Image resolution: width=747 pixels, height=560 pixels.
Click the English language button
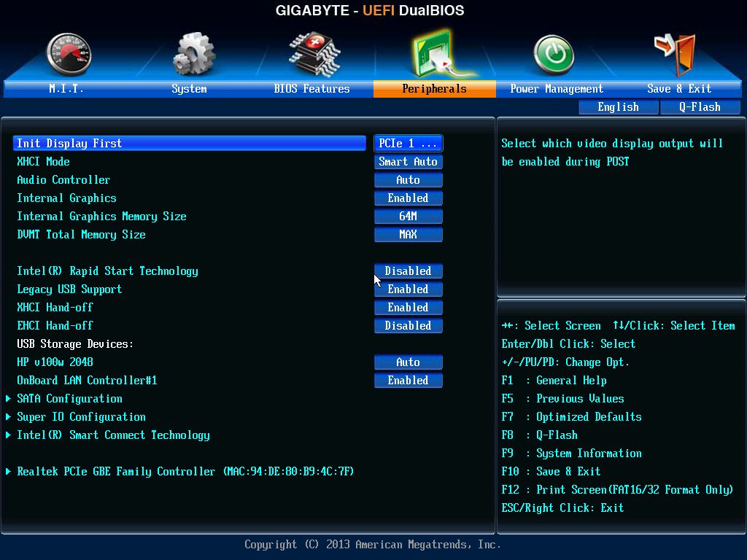pyautogui.click(x=619, y=107)
